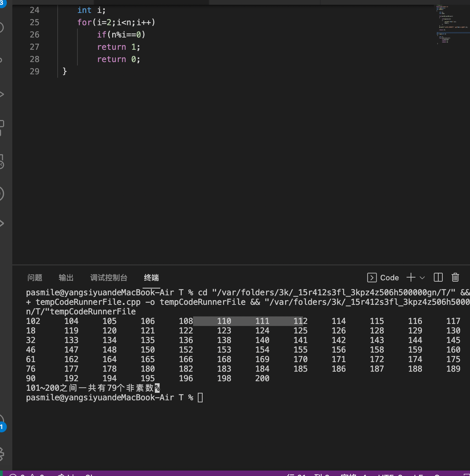Expand the terminal launch profile chevron
This screenshot has height=476, width=470.
click(x=422, y=278)
